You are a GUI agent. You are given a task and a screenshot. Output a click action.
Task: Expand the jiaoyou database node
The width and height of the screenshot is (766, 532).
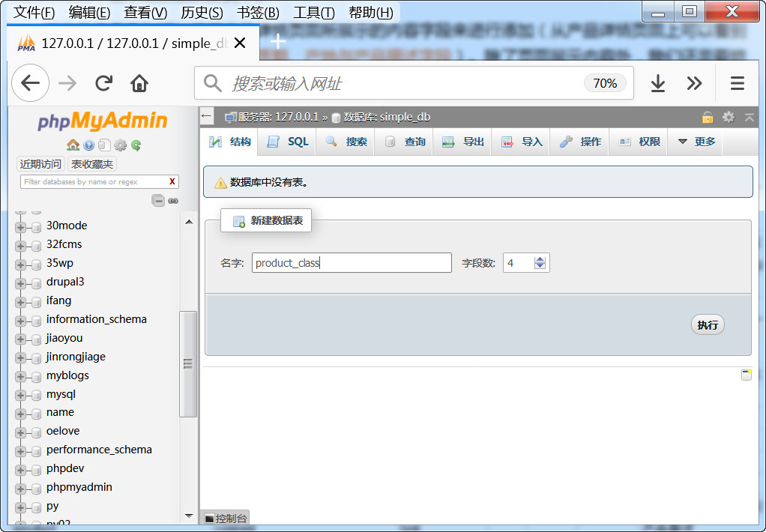[x=20, y=339]
